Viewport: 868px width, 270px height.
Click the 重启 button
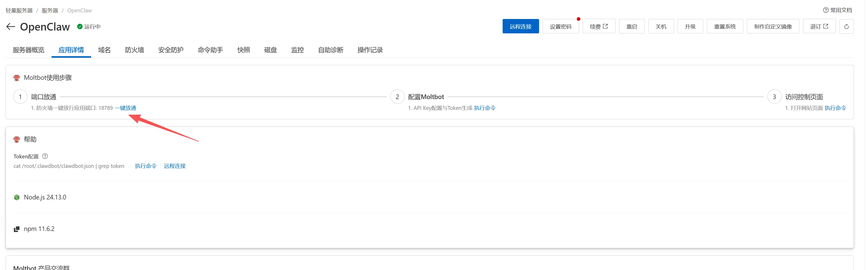pyautogui.click(x=631, y=26)
